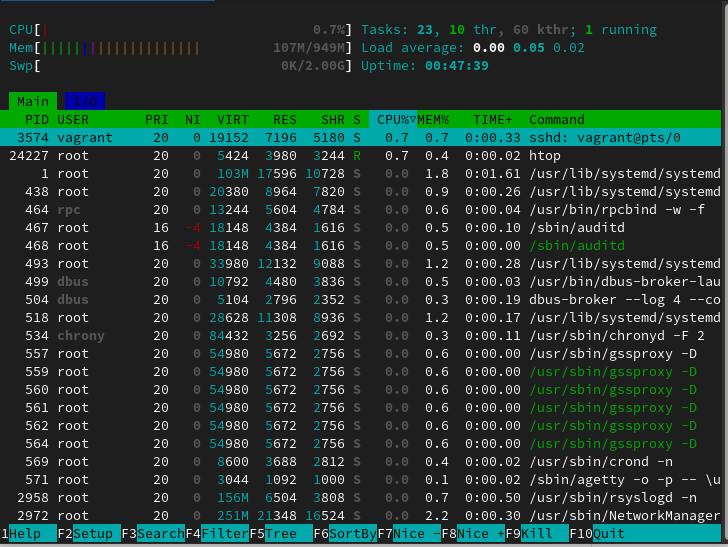728x547 pixels.
Task: Click the 107M/949M memory value
Action: coord(309,48)
